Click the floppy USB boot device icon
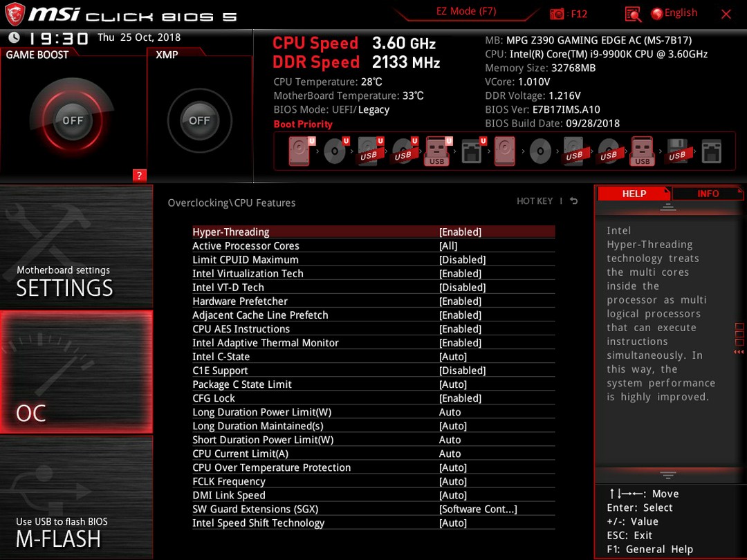This screenshot has width=747, height=560. point(677,151)
